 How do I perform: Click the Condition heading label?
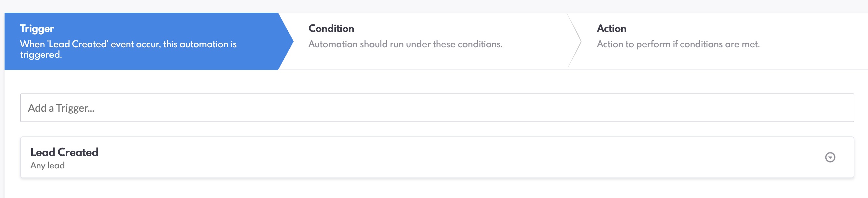331,28
